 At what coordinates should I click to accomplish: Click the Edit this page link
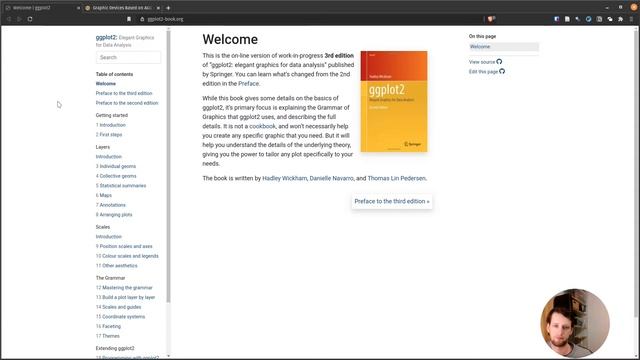(483, 72)
